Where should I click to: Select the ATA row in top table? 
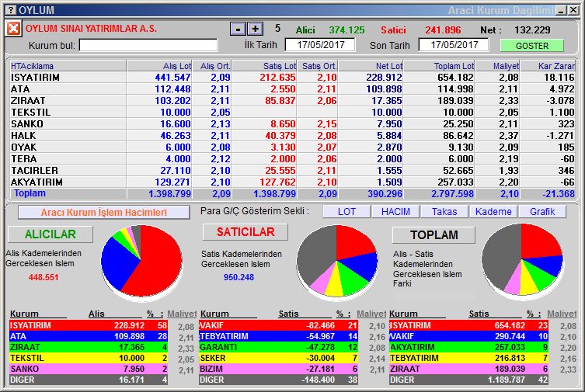(292, 89)
